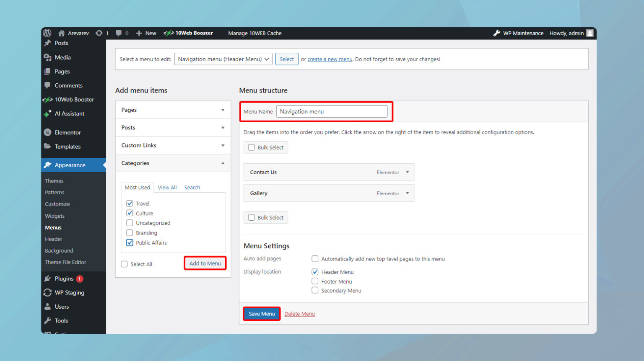
Task: Click the Elementor sidebar icon
Action: pyautogui.click(x=48, y=132)
